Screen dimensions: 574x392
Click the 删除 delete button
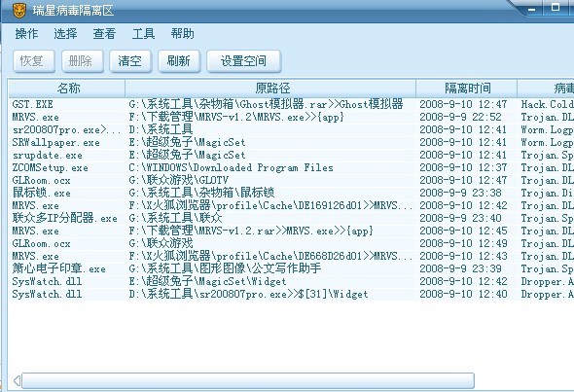tap(83, 60)
